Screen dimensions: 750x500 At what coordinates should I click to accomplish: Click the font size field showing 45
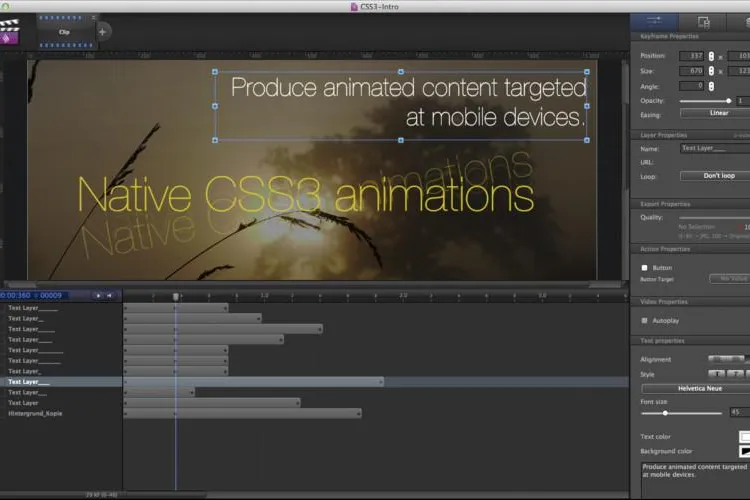[740, 412]
